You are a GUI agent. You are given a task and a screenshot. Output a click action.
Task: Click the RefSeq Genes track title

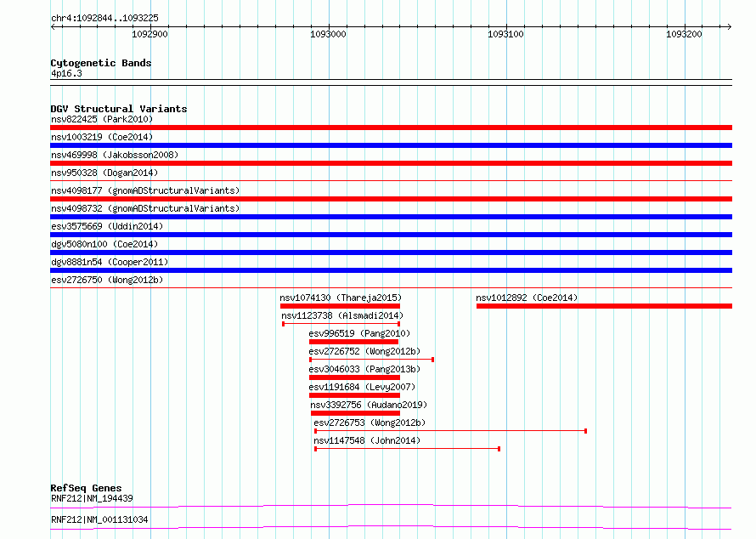coord(86,488)
